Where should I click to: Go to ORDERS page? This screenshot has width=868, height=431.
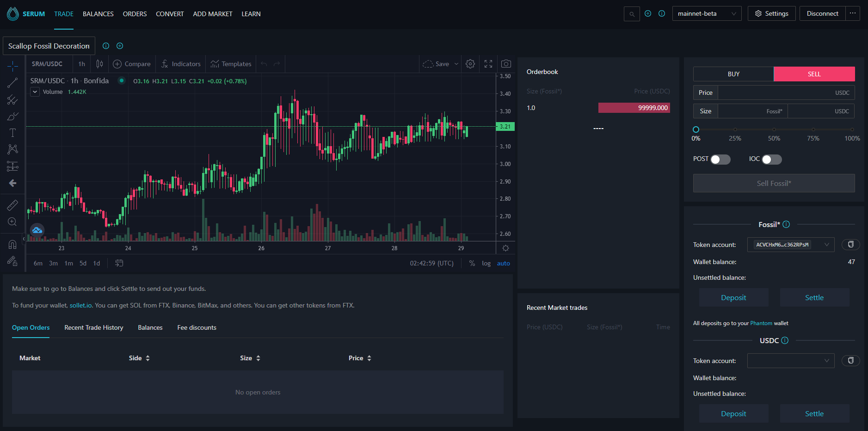click(135, 14)
